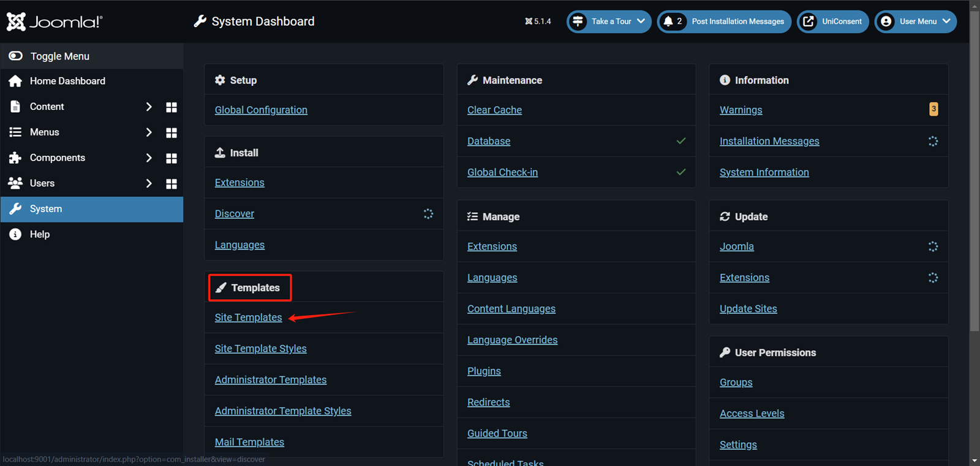Open the Take a Tour dropdown
This screenshot has width=980, height=466.
[609, 21]
